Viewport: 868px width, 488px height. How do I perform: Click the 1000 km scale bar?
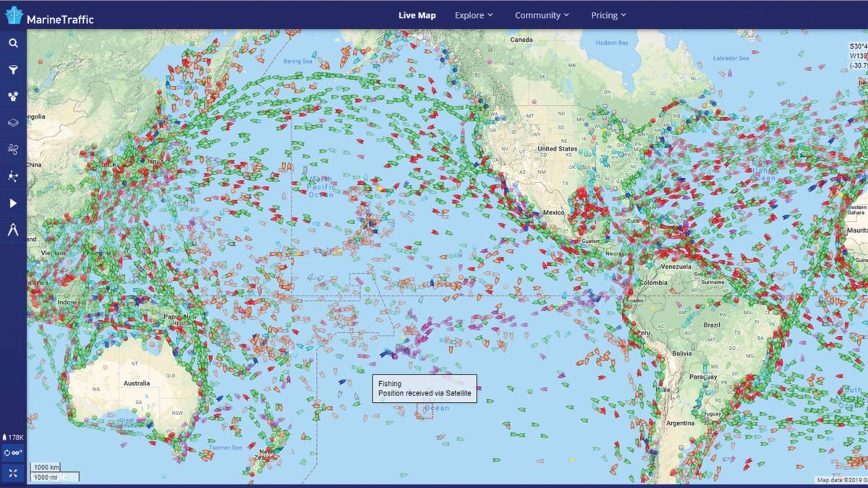[48, 468]
